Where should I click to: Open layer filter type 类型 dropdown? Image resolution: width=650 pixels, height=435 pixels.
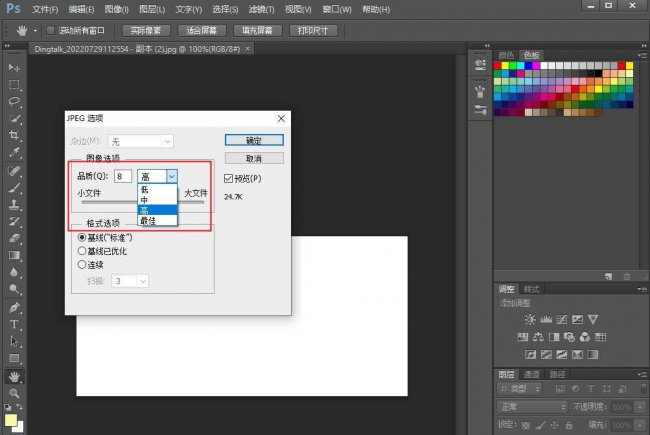tap(519, 389)
